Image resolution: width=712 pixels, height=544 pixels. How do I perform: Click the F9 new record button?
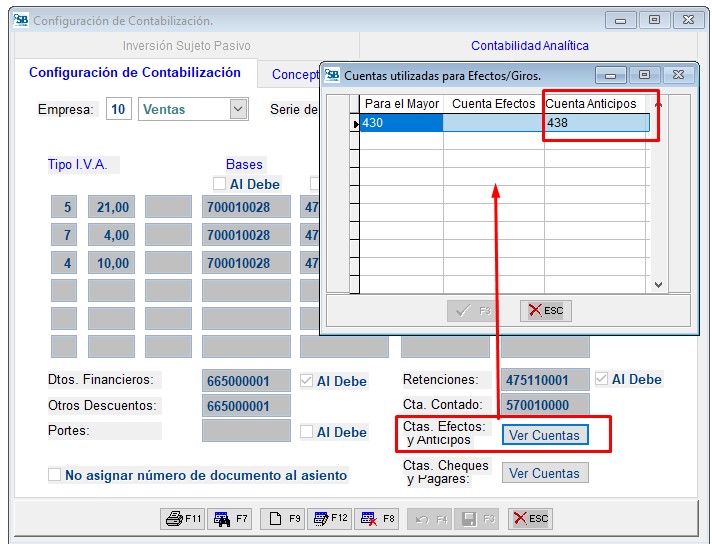click(283, 519)
